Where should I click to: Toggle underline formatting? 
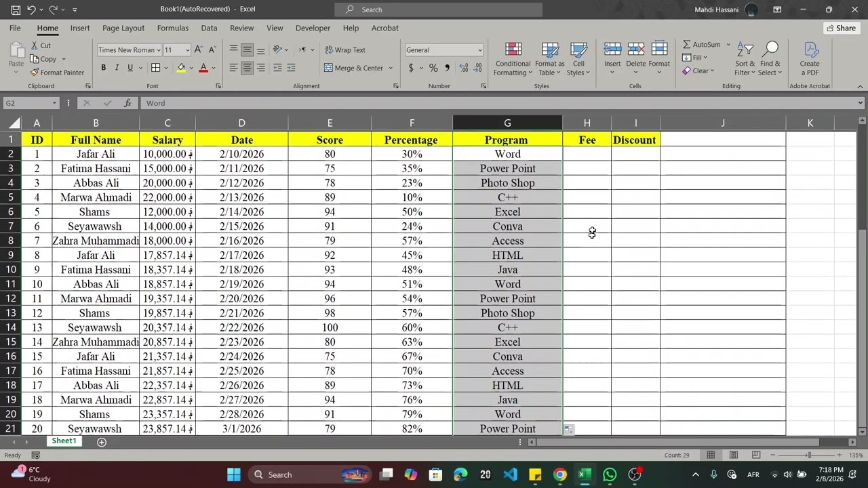pos(130,68)
